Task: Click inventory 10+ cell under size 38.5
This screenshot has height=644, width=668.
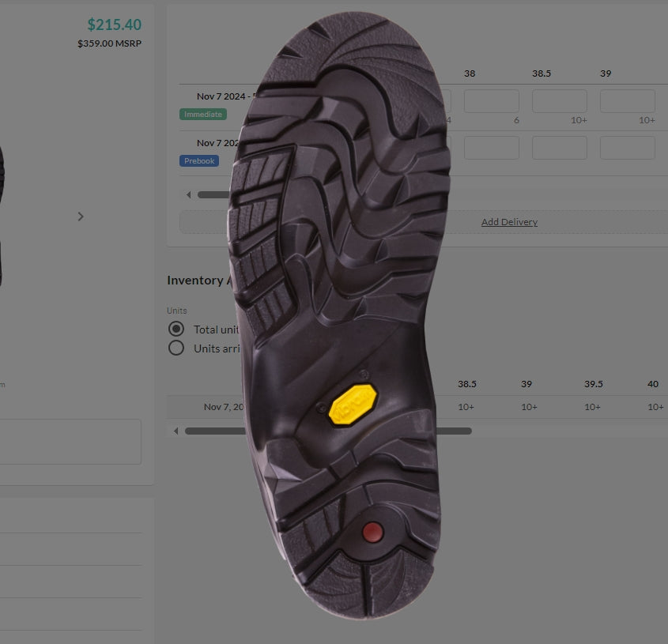Action: [466, 407]
